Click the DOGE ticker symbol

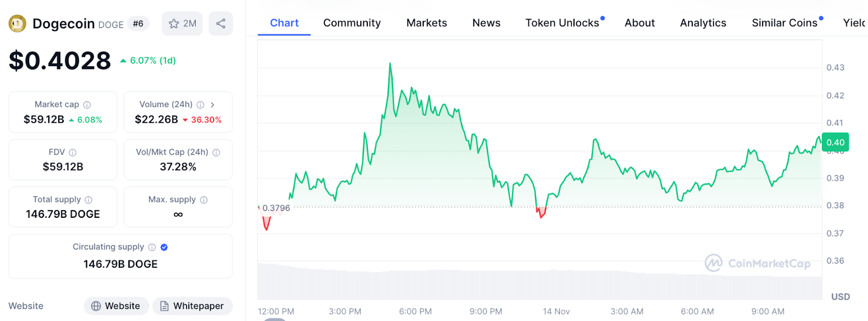[x=111, y=25]
